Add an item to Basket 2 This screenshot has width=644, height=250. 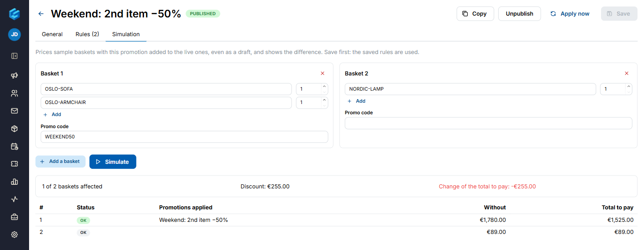click(x=356, y=101)
